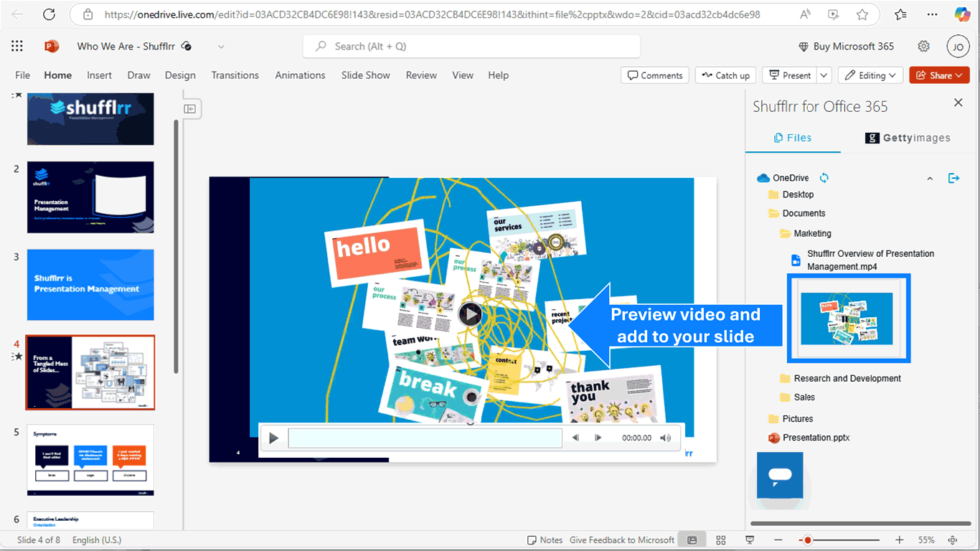Viewport: 980px width, 551px height.
Task: Click the video preview thumbnail in Shufflrr pane
Action: coord(848,318)
